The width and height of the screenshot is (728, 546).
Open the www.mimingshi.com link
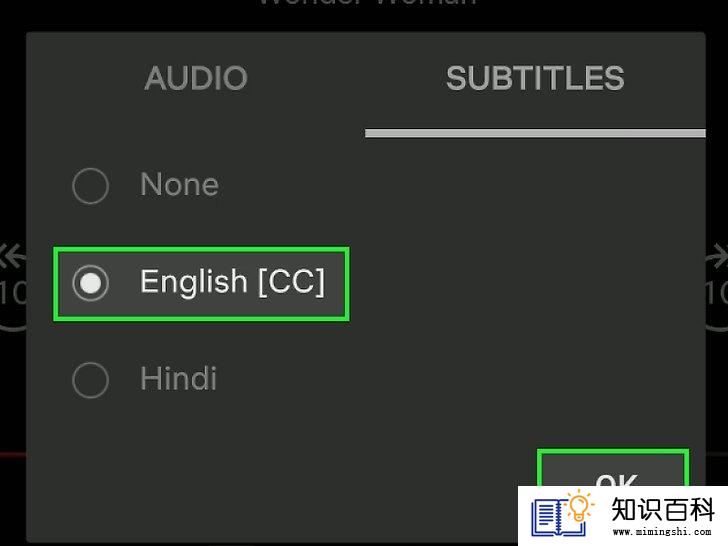[x=662, y=531]
